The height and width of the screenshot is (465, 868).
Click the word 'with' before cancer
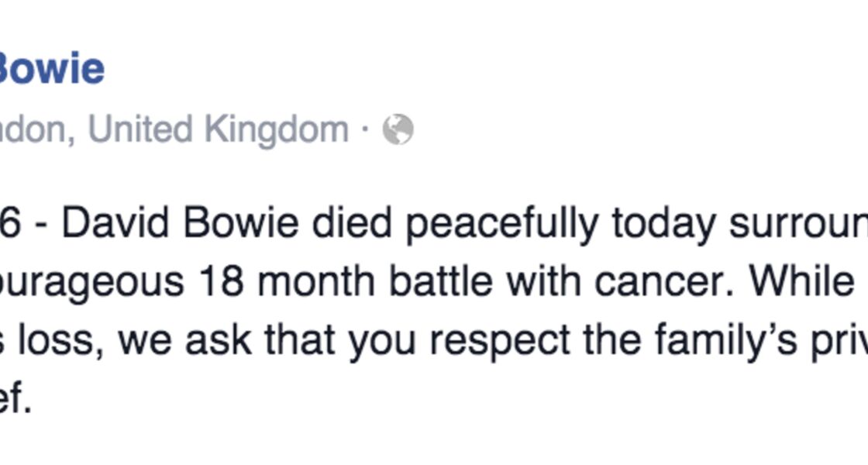pos(543,281)
